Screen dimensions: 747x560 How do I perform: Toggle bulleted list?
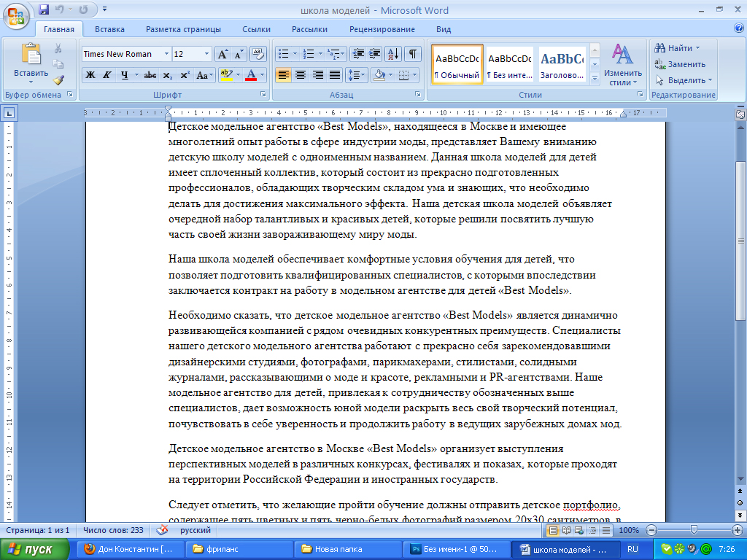point(283,54)
